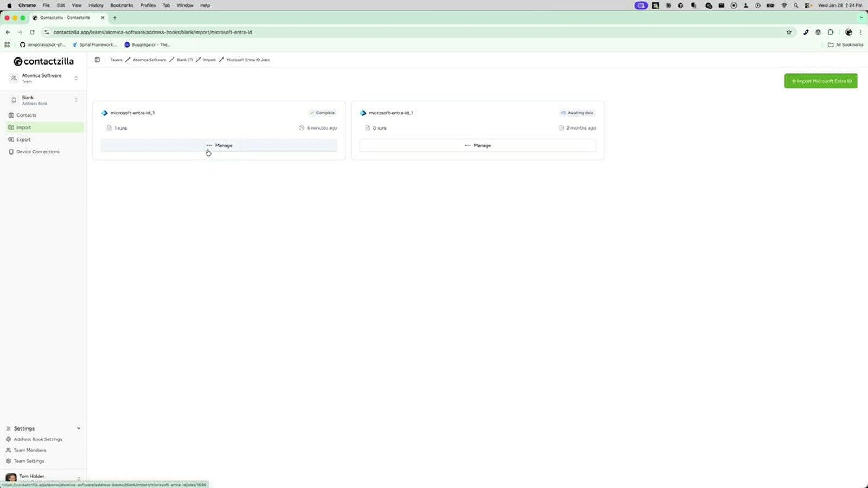Click the contactzilla logo
The width and height of the screenshot is (868, 488).
point(43,61)
